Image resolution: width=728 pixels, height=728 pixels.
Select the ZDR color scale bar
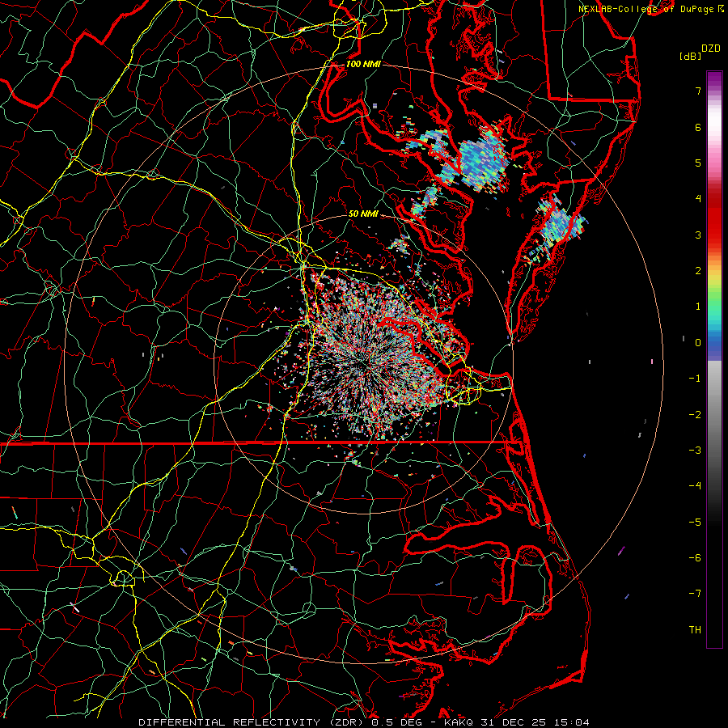pos(714,359)
